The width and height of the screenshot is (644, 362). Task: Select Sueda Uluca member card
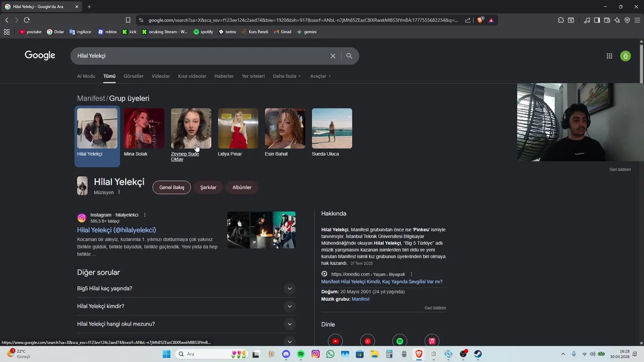pyautogui.click(x=332, y=133)
